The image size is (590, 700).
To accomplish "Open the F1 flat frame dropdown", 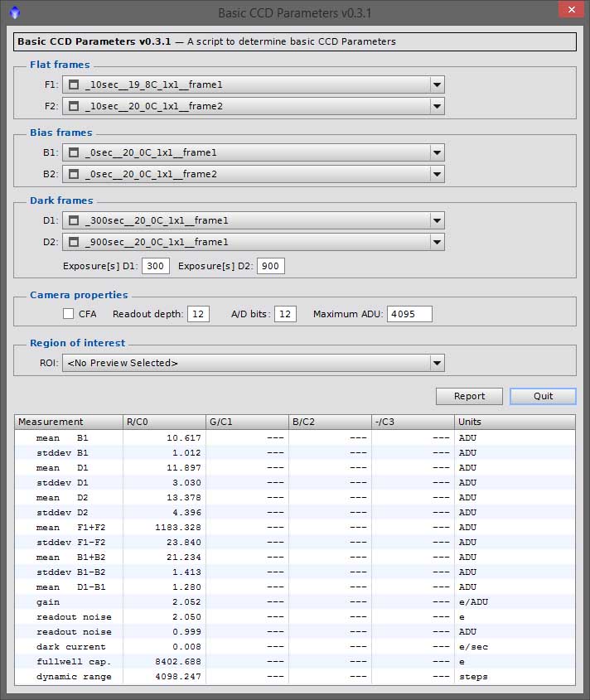I will 437,84.
